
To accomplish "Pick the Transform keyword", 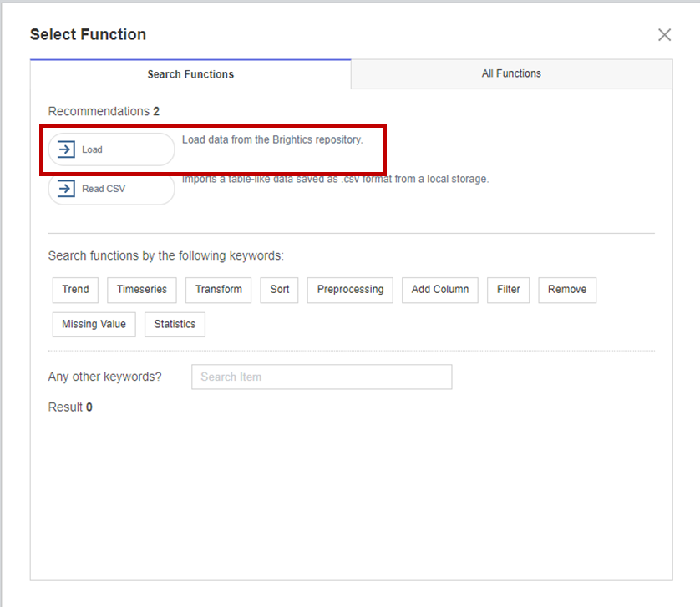I will (x=218, y=290).
